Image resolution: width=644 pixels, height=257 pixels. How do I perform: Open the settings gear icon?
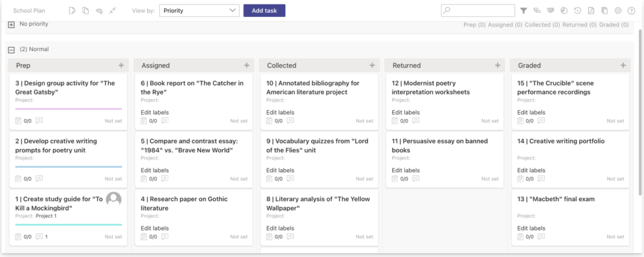click(x=618, y=11)
